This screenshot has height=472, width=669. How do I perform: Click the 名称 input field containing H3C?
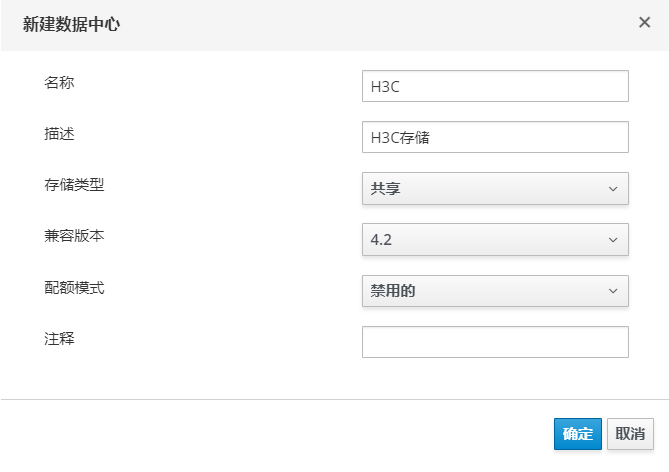[x=495, y=86]
